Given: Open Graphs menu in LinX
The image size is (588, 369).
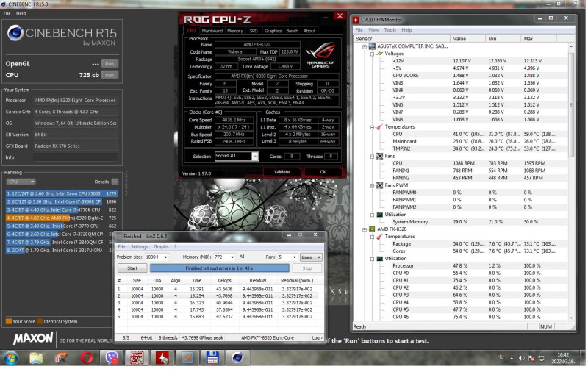Looking at the screenshot, I should pyautogui.click(x=161, y=247).
